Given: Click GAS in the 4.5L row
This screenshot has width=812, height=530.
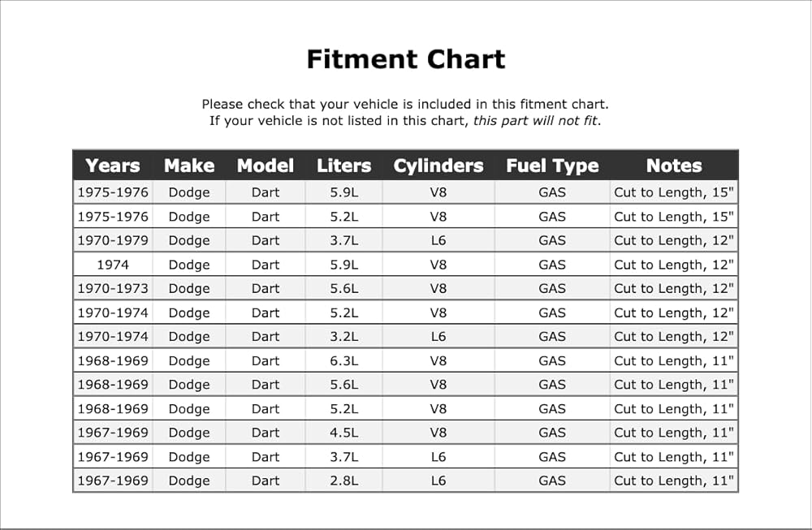Looking at the screenshot, I should (x=552, y=433).
